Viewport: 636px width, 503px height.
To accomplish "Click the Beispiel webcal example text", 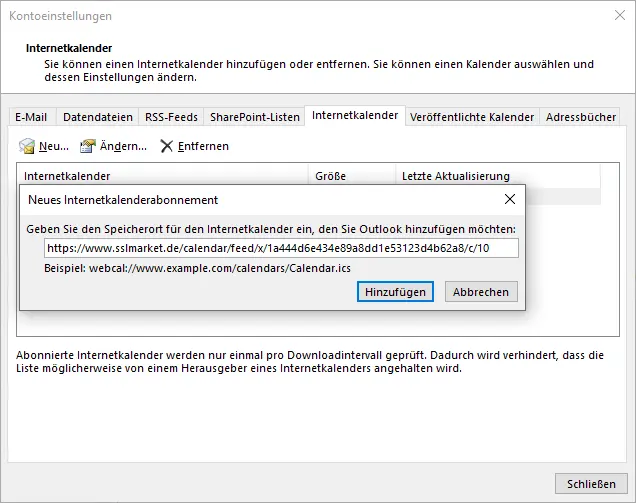I will [198, 268].
